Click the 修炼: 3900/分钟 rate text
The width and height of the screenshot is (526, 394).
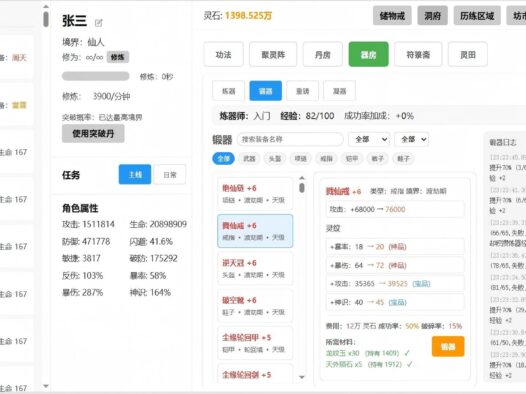pos(96,97)
